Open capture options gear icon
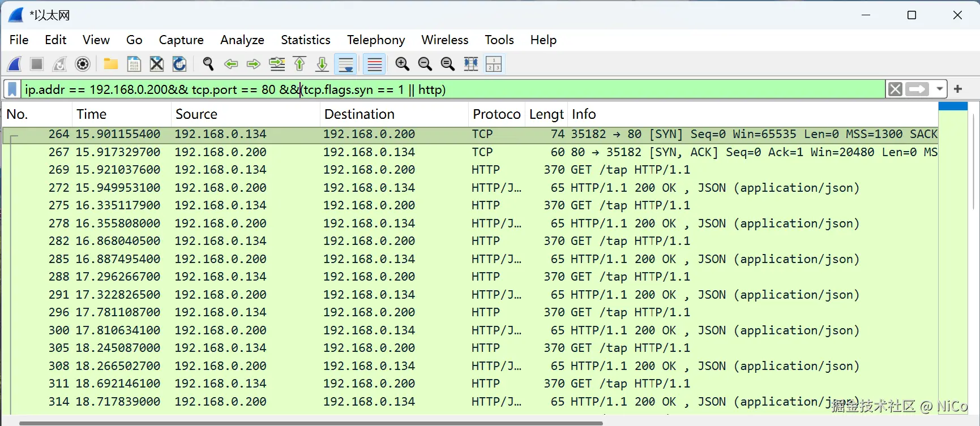Screen dimensions: 980x426 [83, 64]
